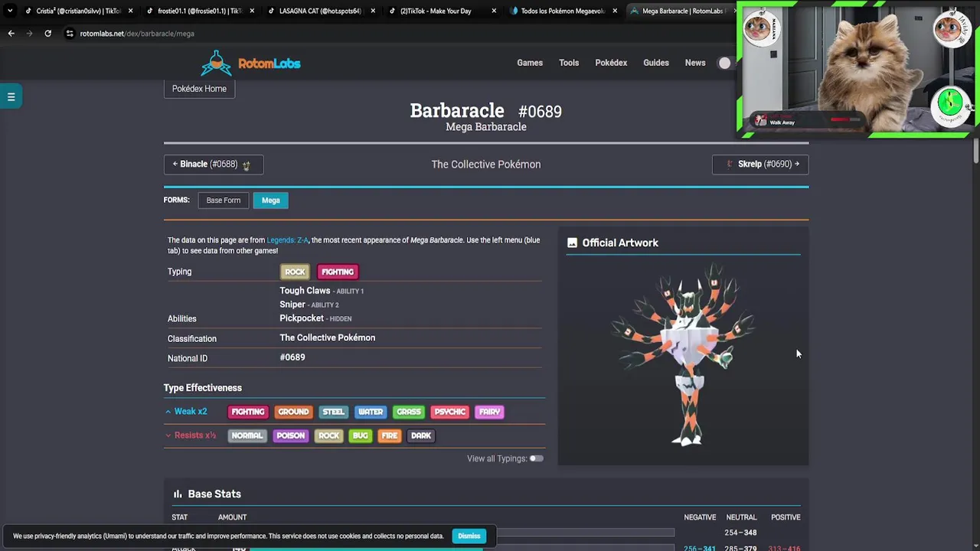Click the GROUND weakness badge
Viewport: 980px width, 551px height.
(x=293, y=412)
